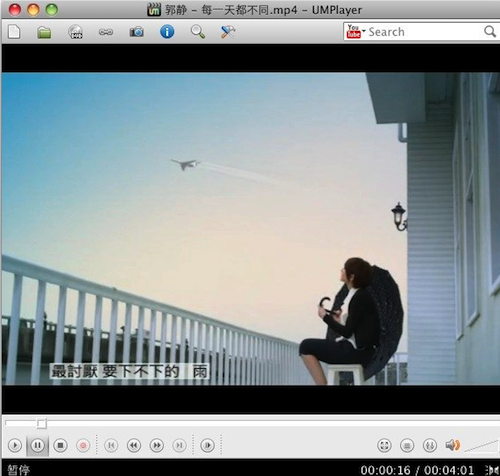Rewind using the double-arrow backward button
This screenshot has width=500, height=476.
pyautogui.click(x=134, y=445)
